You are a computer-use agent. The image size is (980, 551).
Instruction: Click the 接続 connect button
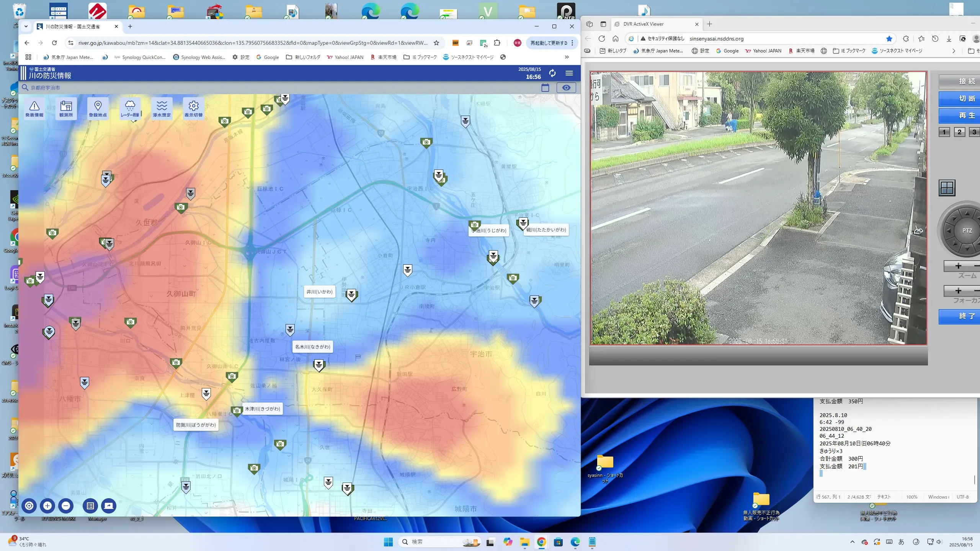[x=966, y=82]
